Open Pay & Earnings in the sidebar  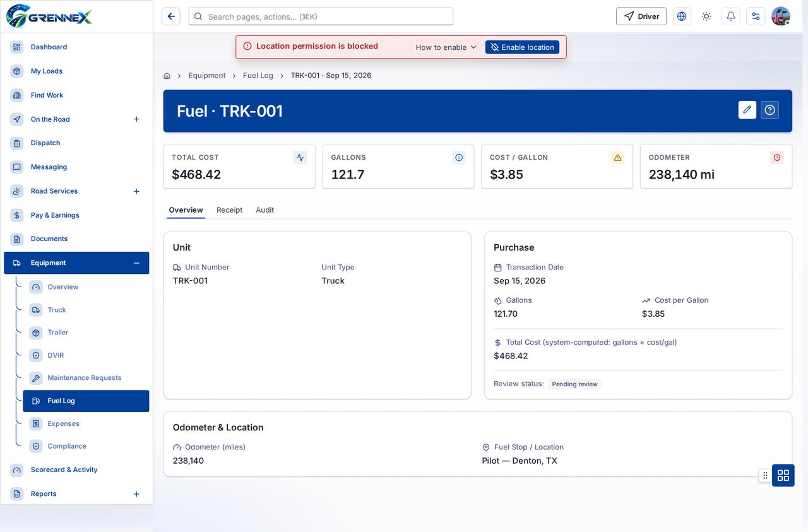[x=76, y=215]
